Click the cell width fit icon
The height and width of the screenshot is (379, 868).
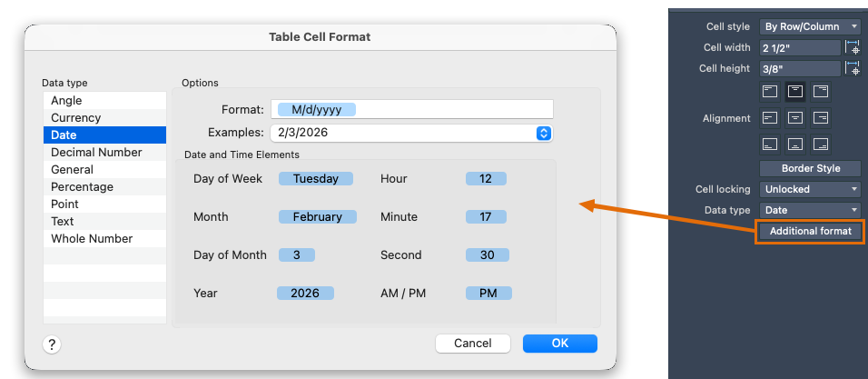tap(853, 47)
